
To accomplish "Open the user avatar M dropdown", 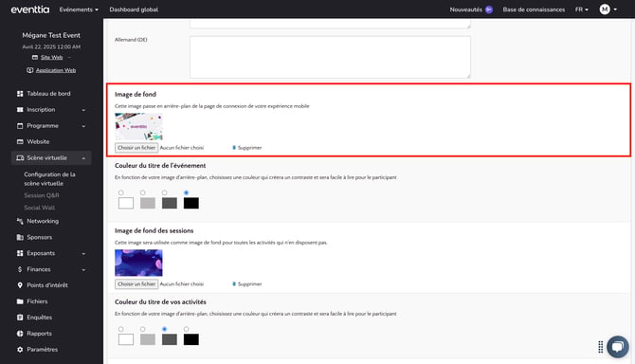I will click(608, 9).
